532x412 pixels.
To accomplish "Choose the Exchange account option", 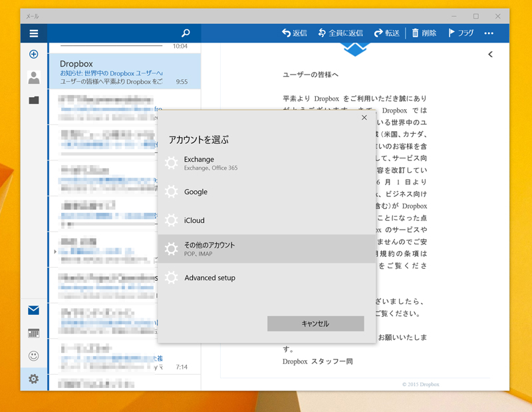I will pos(267,163).
